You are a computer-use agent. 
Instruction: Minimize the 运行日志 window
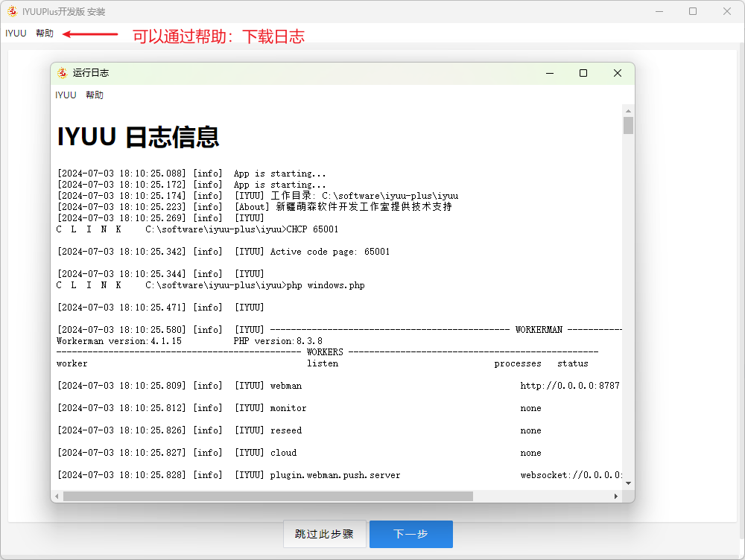[550, 73]
